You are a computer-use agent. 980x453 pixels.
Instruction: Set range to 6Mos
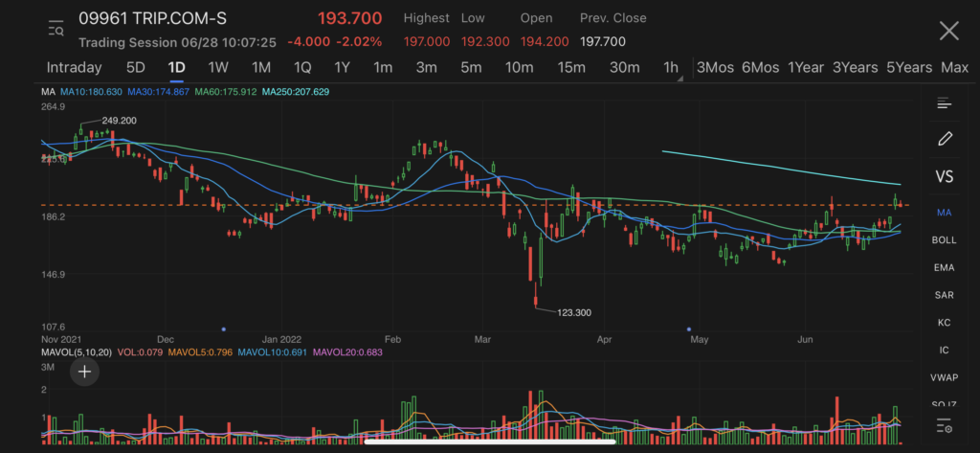pyautogui.click(x=760, y=68)
